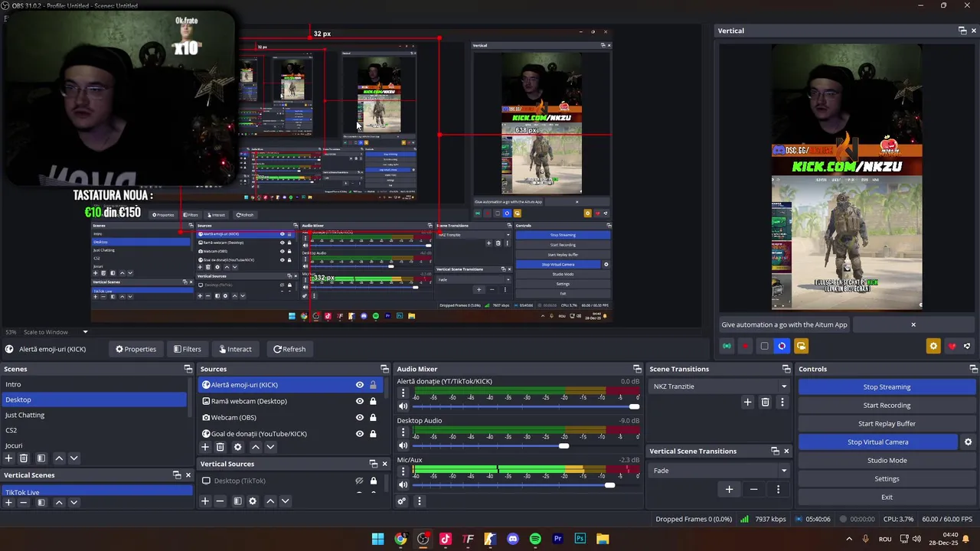
Task: Add a vertical source with plus icon
Action: pos(205,501)
